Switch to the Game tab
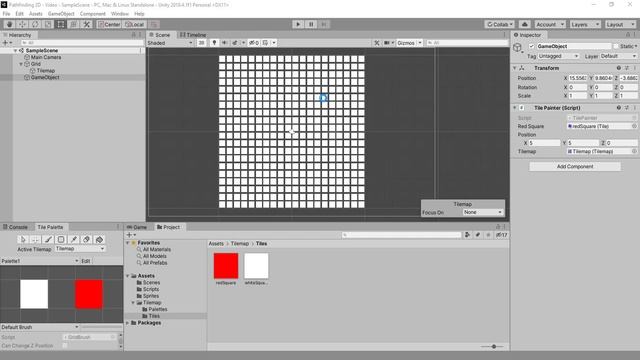The width and height of the screenshot is (640, 360). pyautogui.click(x=137, y=227)
